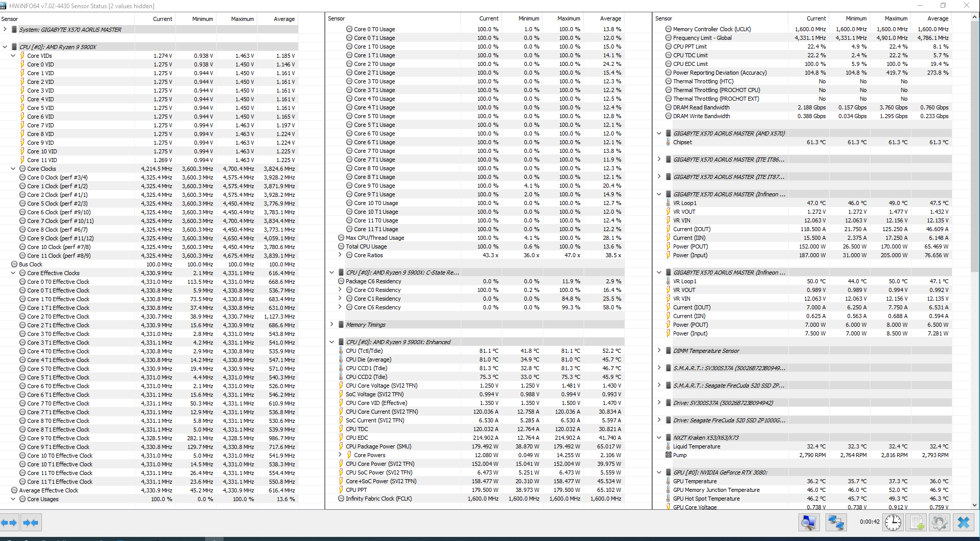Screen dimensions: 980x541
Task: Click the CPU Core Voltage (SVI2 TFN) icon
Action: (341, 386)
